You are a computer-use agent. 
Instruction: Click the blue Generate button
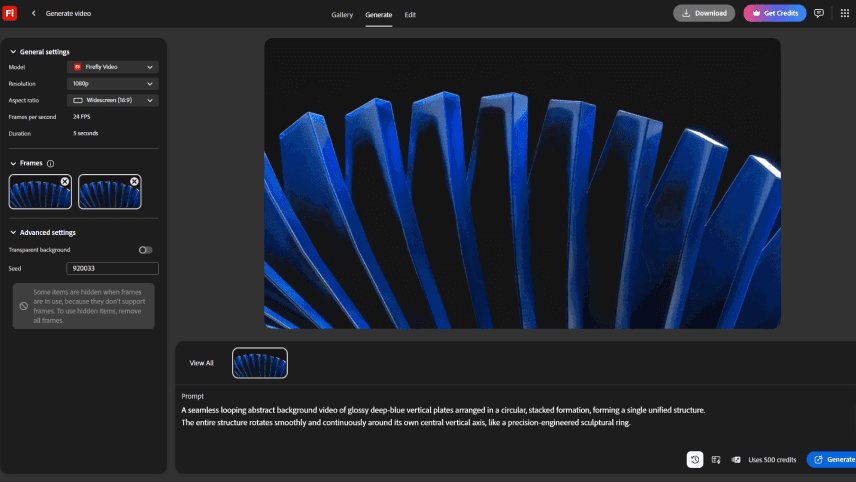coord(832,460)
